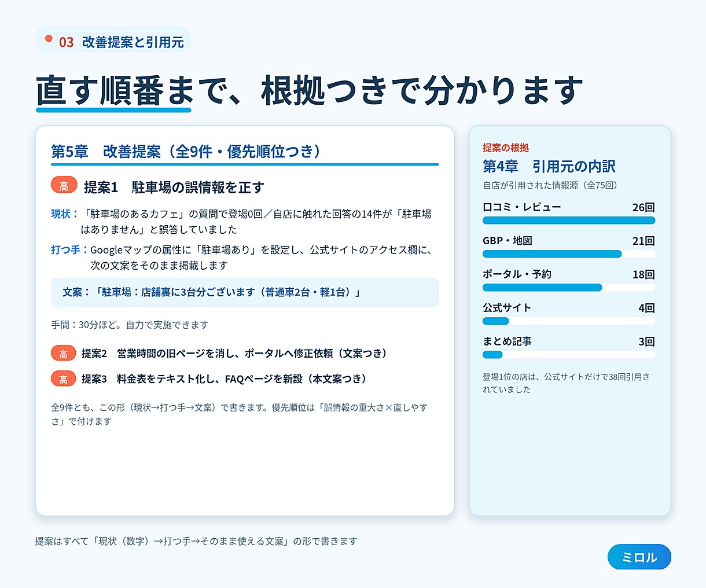Click the 高 priority badge for 提案2
This screenshot has width=706, height=588.
coord(64,353)
